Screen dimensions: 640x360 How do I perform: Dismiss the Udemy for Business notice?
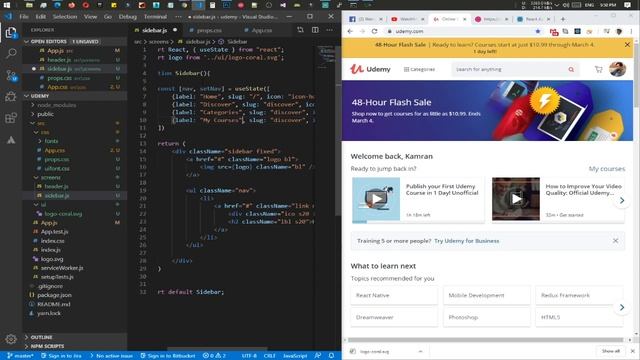[x=615, y=241]
